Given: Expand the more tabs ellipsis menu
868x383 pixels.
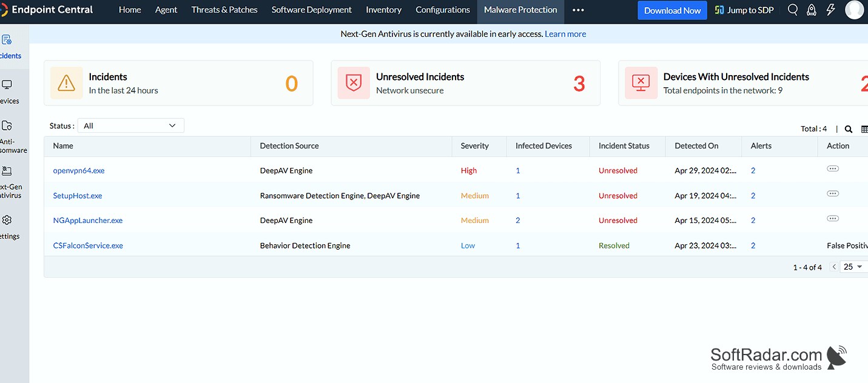Looking at the screenshot, I should 578,10.
